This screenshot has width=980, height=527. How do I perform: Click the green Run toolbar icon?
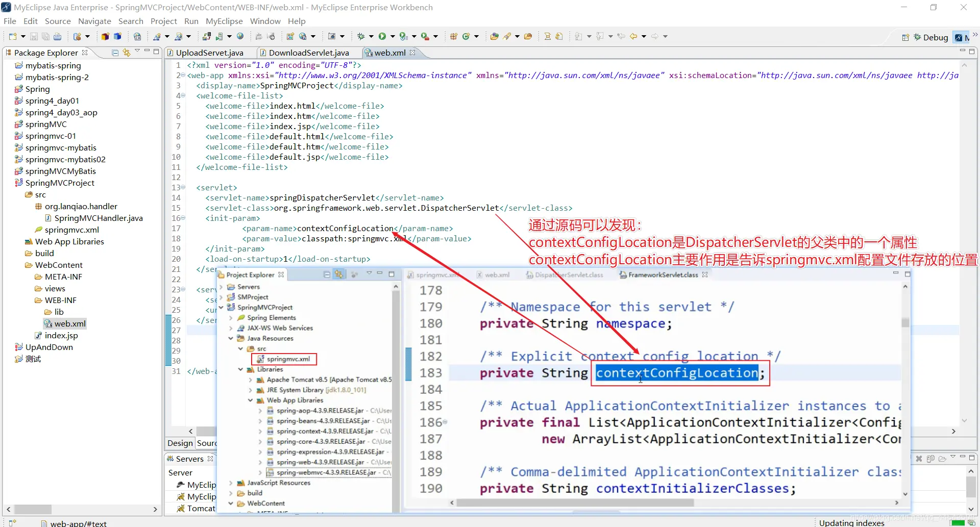[x=382, y=36]
